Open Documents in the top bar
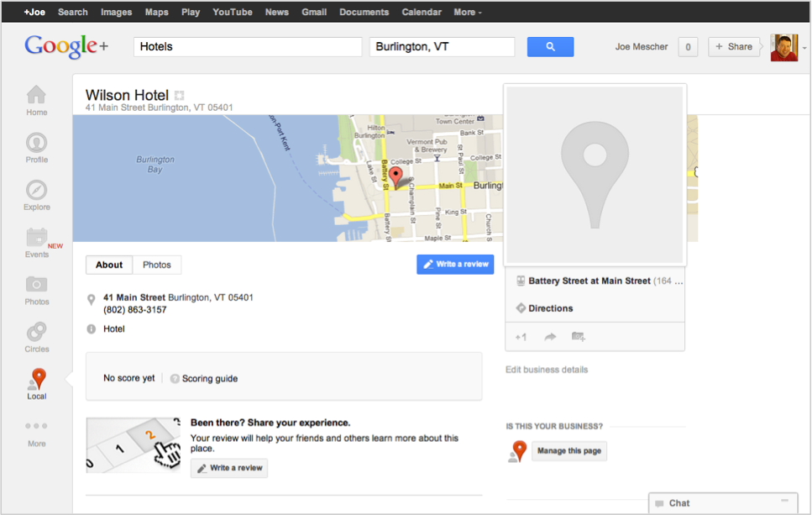 tap(364, 12)
